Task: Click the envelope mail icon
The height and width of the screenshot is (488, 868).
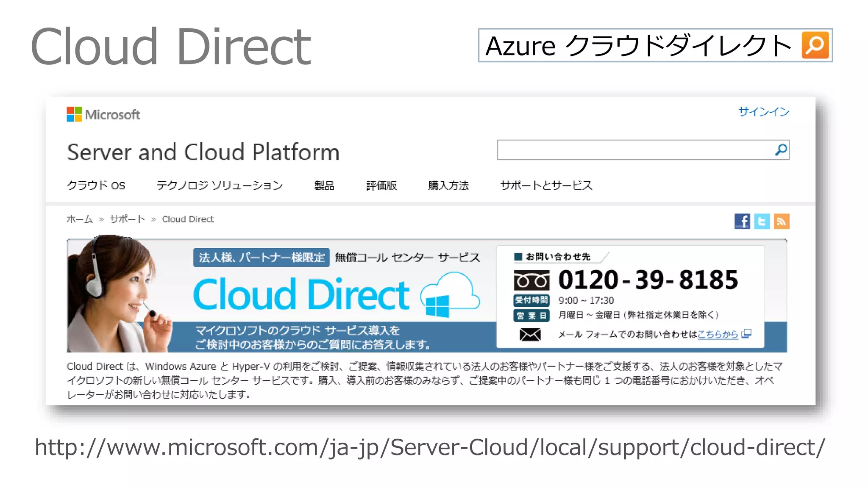Action: point(530,335)
